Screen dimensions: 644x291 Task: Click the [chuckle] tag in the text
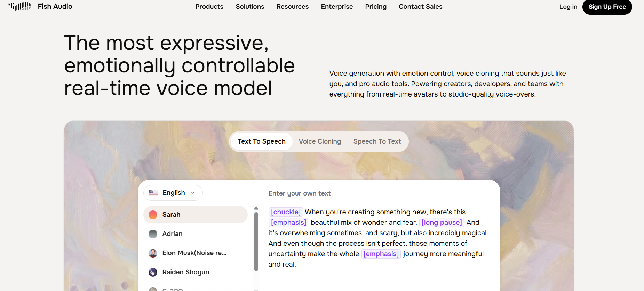tap(286, 212)
